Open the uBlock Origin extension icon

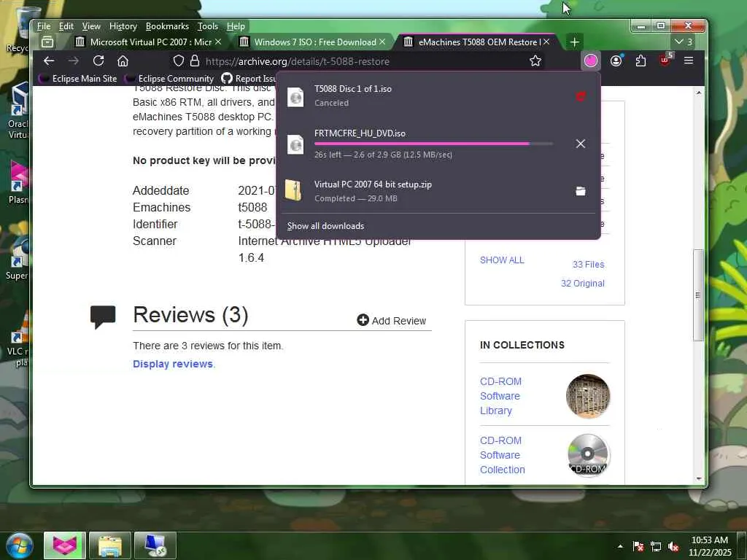tap(665, 61)
